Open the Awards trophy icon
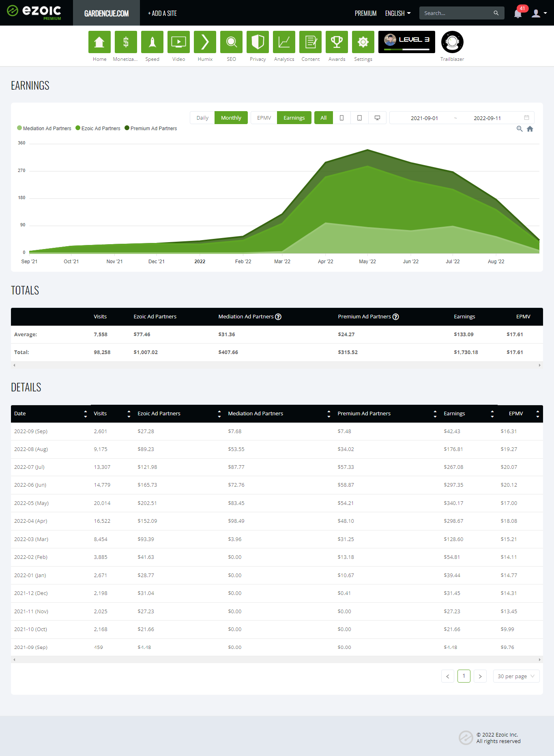The image size is (554, 756). pos(337,42)
